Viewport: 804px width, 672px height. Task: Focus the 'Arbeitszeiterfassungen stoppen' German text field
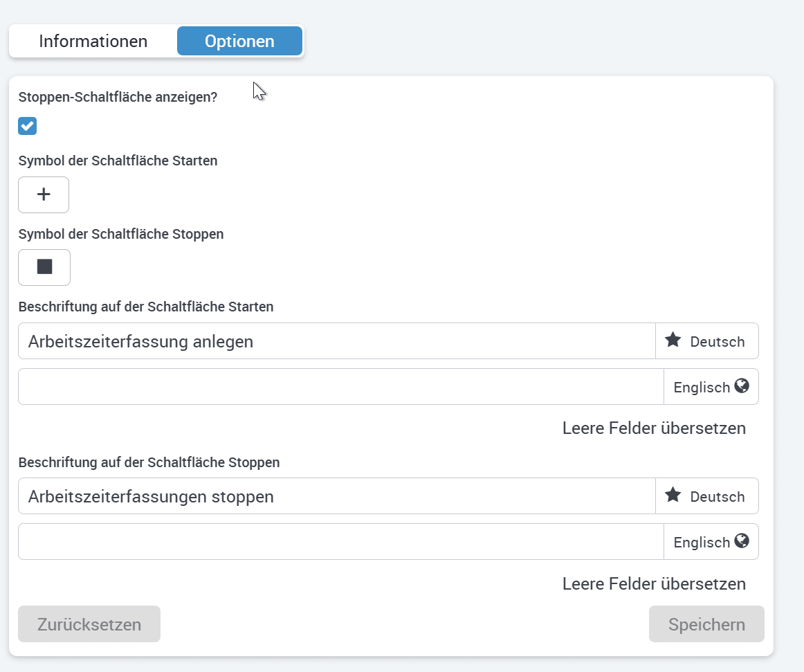pyautogui.click(x=336, y=496)
